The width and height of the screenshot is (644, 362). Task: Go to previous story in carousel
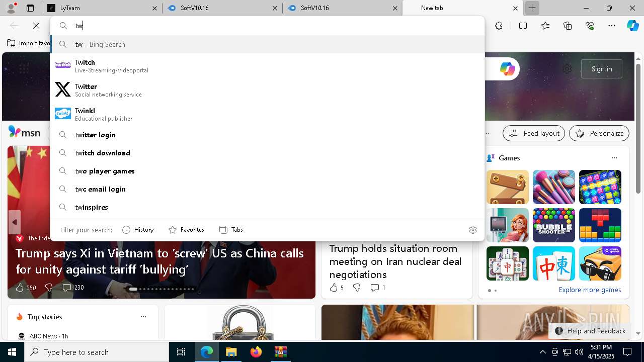(x=15, y=222)
